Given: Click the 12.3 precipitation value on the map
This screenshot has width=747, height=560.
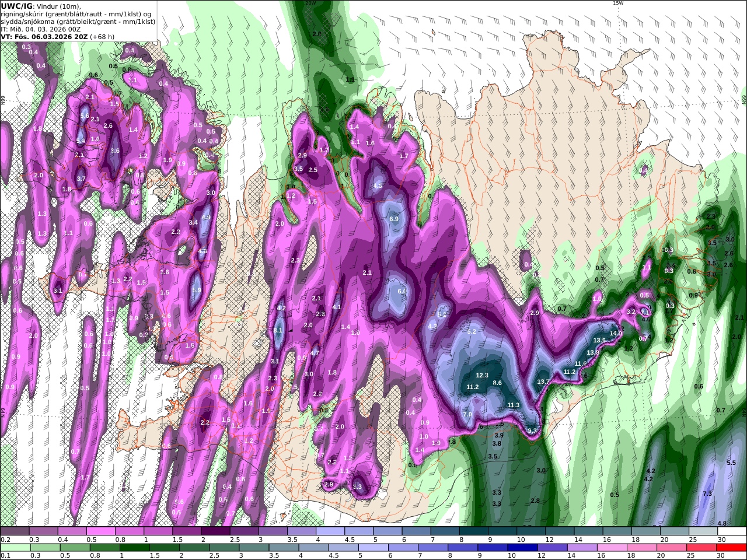Looking at the screenshot, I should click(x=482, y=375).
